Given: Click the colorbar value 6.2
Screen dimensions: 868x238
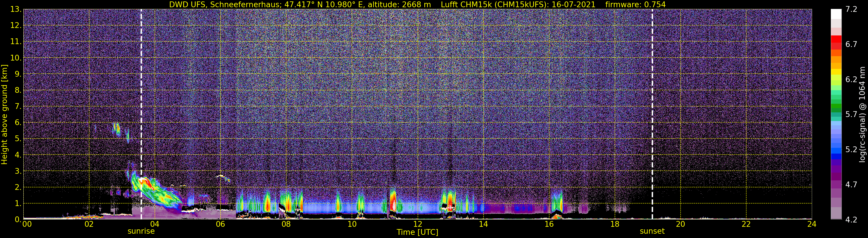Looking at the screenshot, I should 851,80.
